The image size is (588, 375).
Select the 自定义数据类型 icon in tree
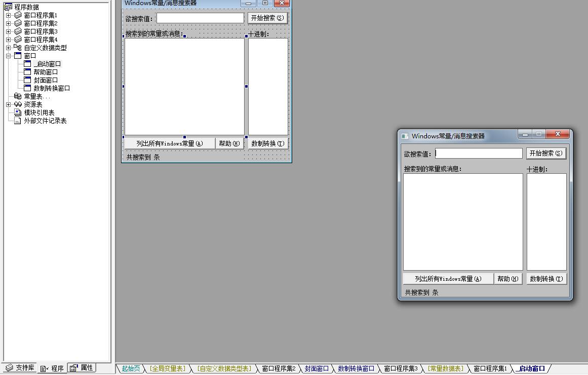click(x=18, y=48)
